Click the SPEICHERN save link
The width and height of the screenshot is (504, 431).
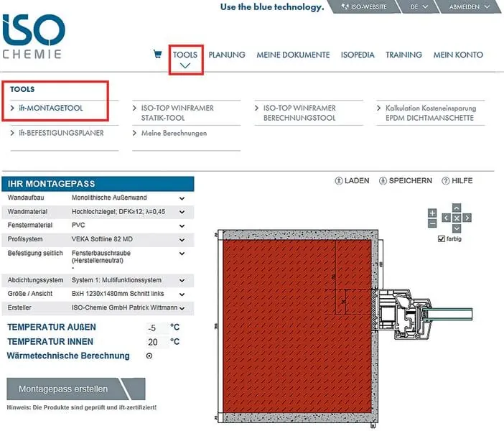point(406,181)
